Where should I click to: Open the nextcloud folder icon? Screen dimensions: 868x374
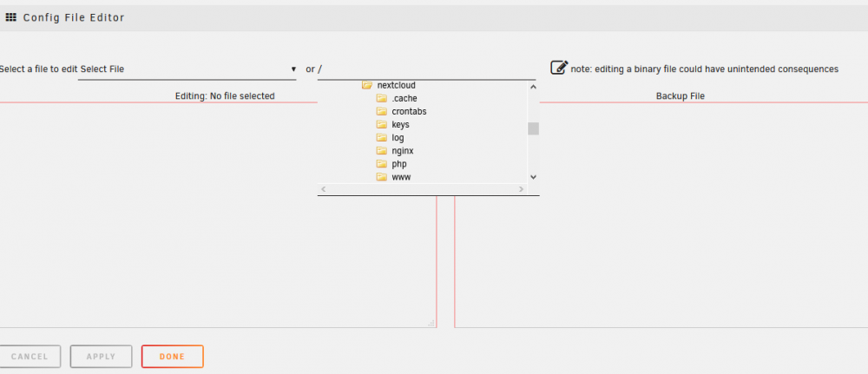[366, 85]
